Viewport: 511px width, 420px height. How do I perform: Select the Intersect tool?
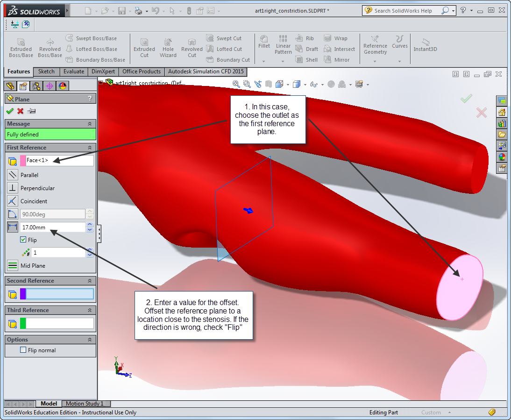pos(339,49)
